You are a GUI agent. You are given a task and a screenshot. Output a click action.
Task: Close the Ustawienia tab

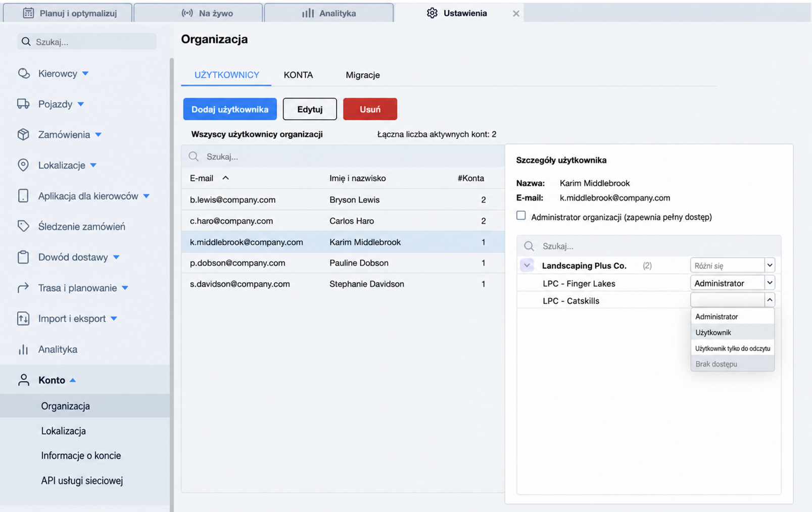click(516, 14)
